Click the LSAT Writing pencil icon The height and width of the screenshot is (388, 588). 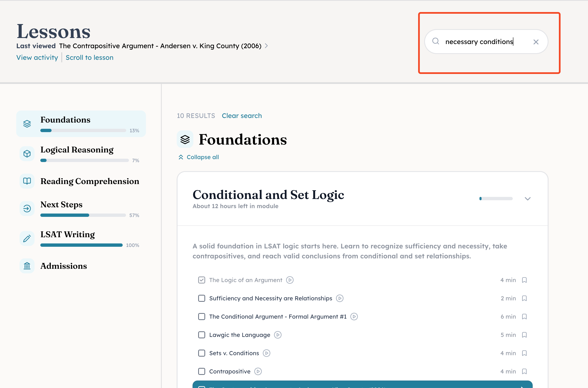(27, 238)
